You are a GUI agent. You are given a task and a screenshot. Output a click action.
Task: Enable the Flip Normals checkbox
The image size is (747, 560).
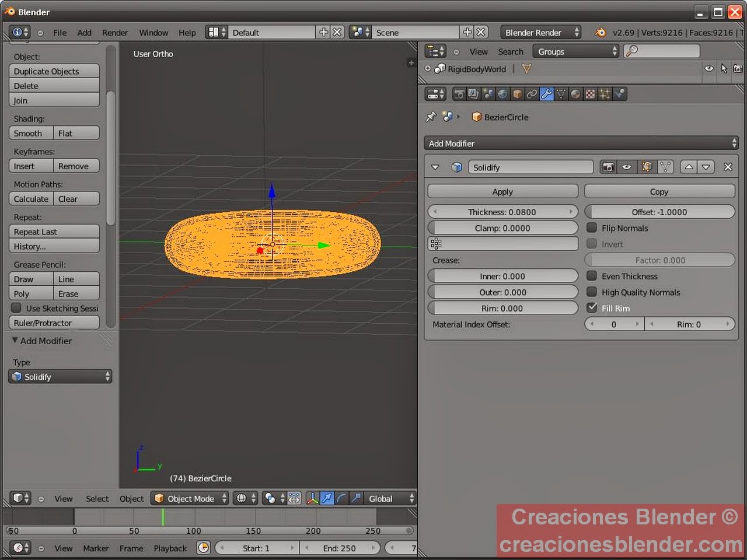point(593,228)
